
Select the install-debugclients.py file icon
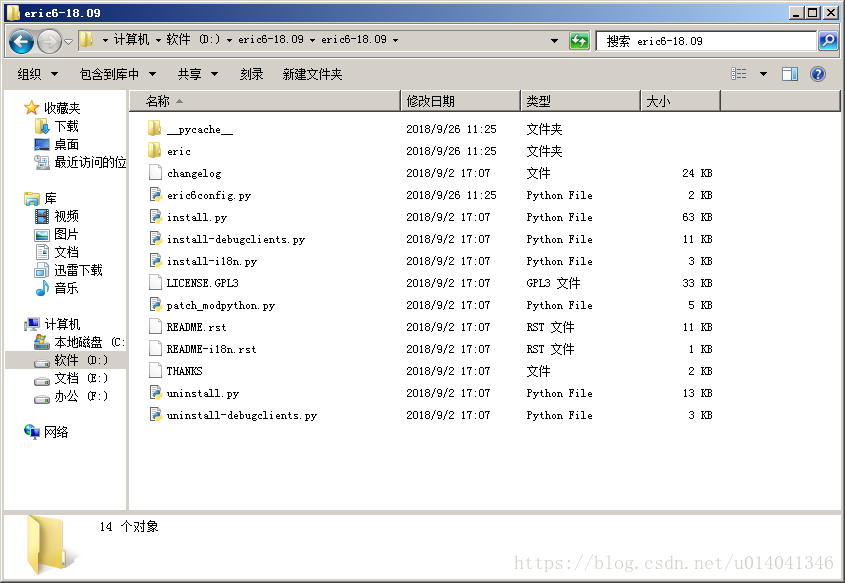(155, 239)
